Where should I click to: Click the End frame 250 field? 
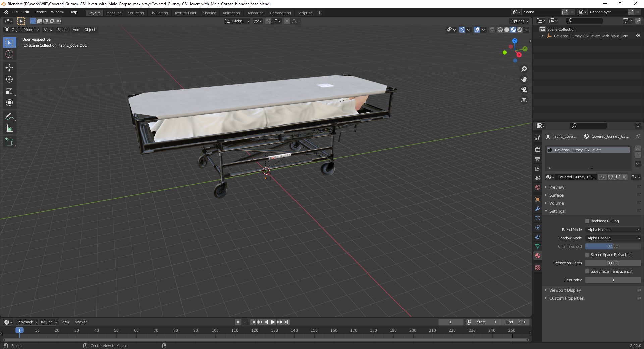point(516,322)
